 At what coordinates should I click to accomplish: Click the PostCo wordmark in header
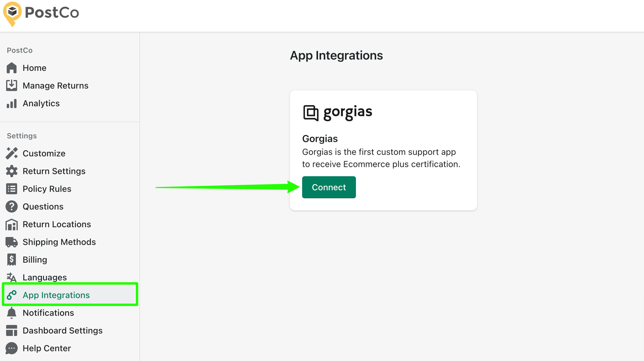tap(52, 13)
